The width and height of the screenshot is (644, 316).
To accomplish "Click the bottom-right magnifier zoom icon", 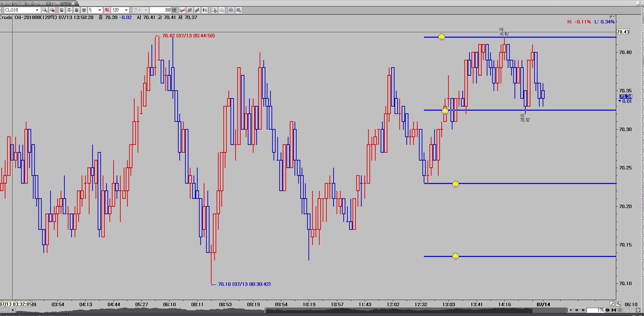I will click(619, 304).
